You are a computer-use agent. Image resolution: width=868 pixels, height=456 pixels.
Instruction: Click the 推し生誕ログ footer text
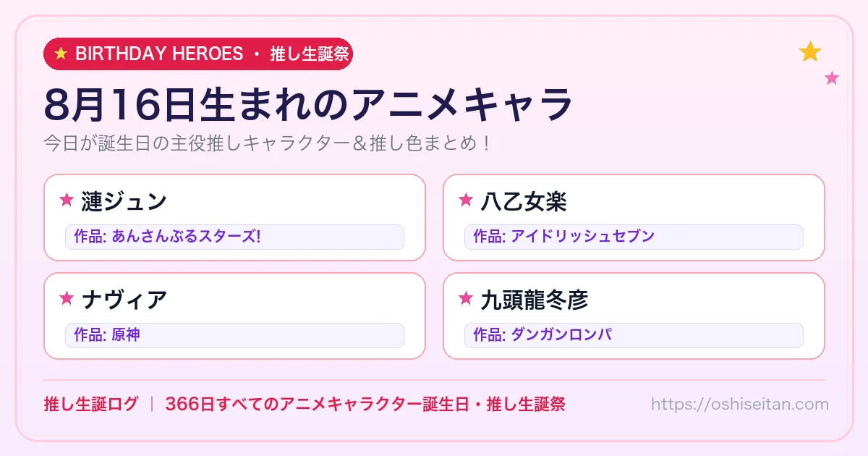[90, 404]
